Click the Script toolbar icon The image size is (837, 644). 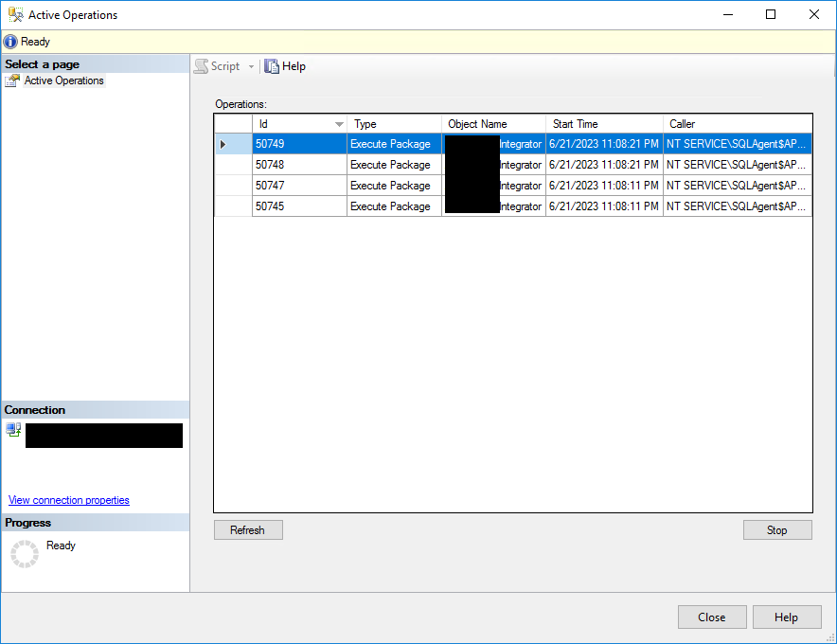pos(201,66)
